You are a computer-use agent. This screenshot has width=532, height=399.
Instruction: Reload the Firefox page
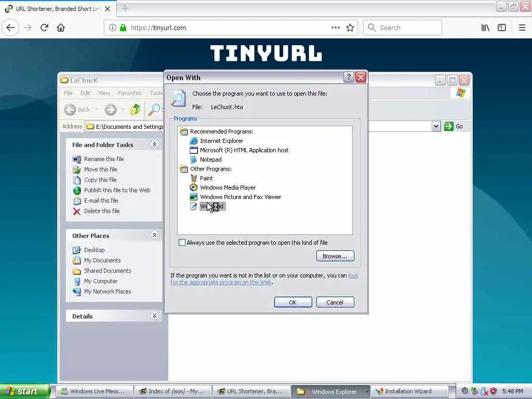click(x=45, y=28)
